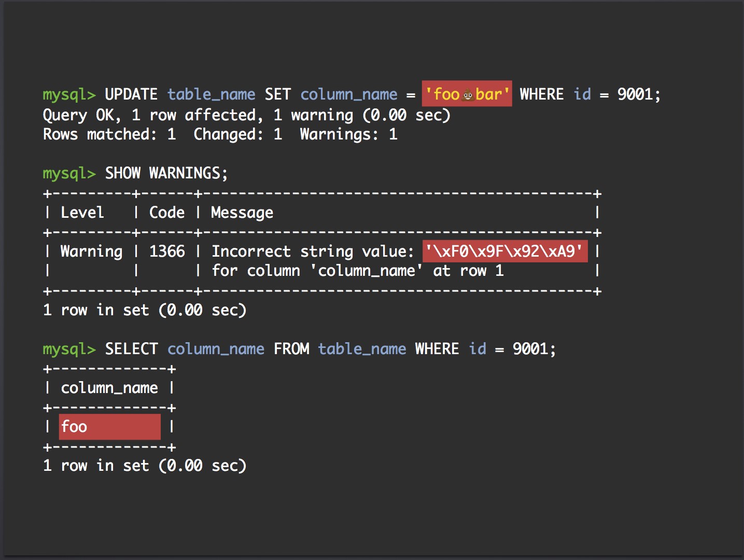Screen dimensions: 744x560
Task: Click the highlighted 'foo' result cell
Action: (110, 427)
